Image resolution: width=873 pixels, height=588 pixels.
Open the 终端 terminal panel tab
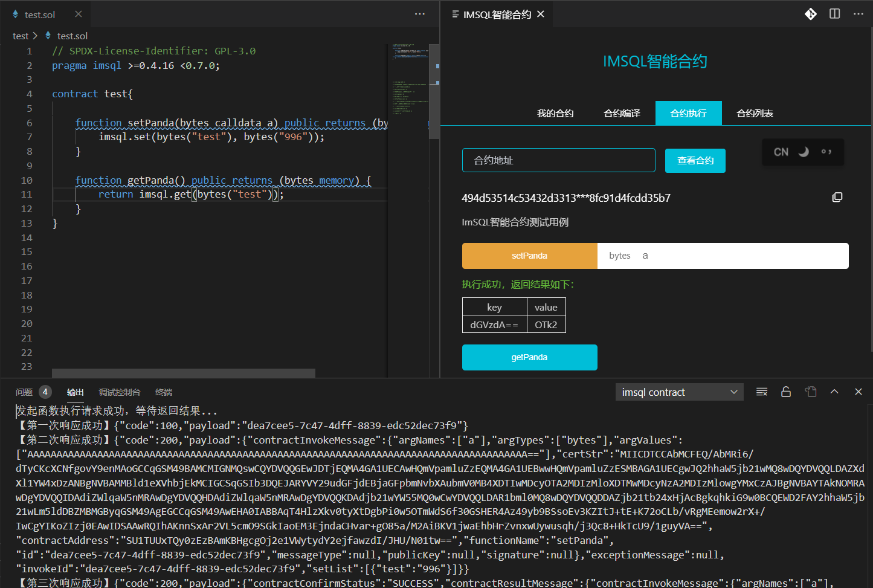(164, 392)
